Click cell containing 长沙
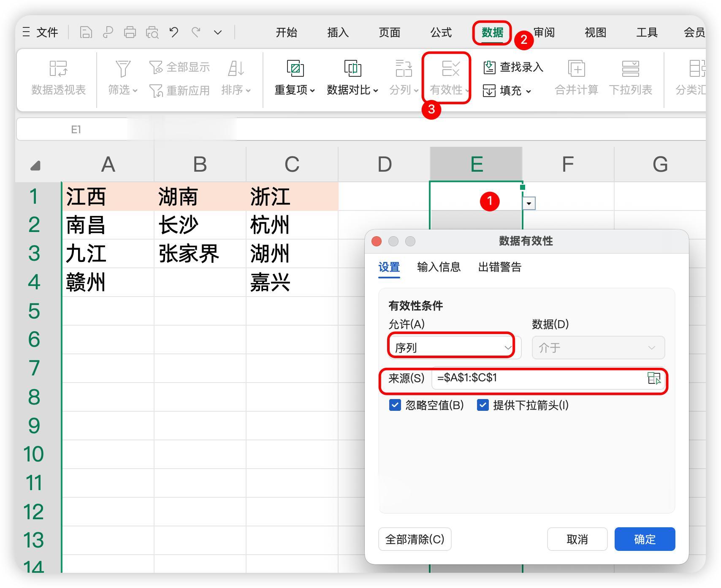The width and height of the screenshot is (721, 588). (x=200, y=225)
